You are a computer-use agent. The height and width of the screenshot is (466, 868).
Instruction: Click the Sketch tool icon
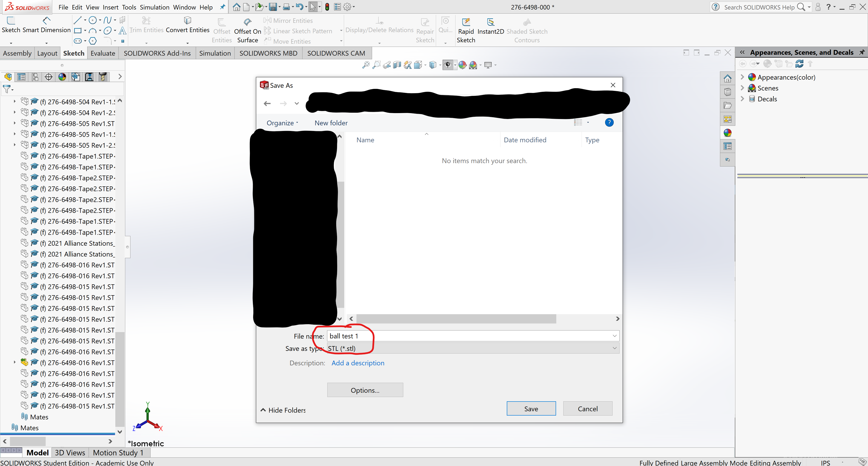[x=11, y=21]
